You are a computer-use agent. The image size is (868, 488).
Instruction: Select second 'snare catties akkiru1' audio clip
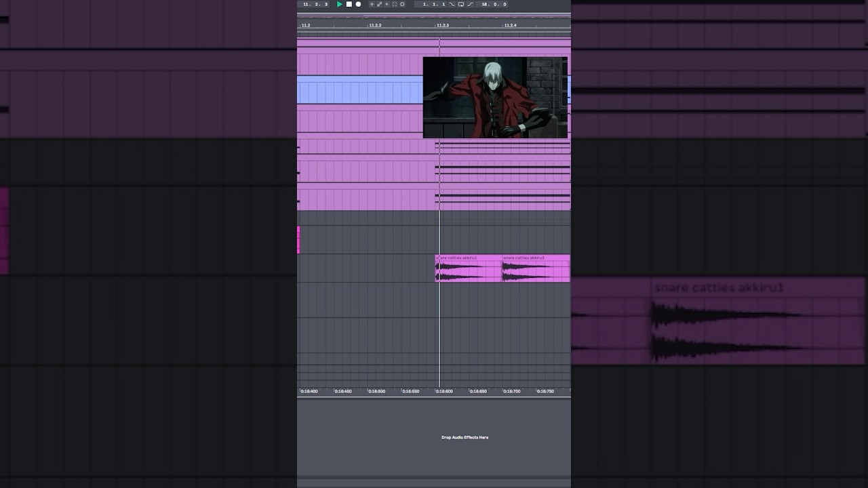(536, 268)
